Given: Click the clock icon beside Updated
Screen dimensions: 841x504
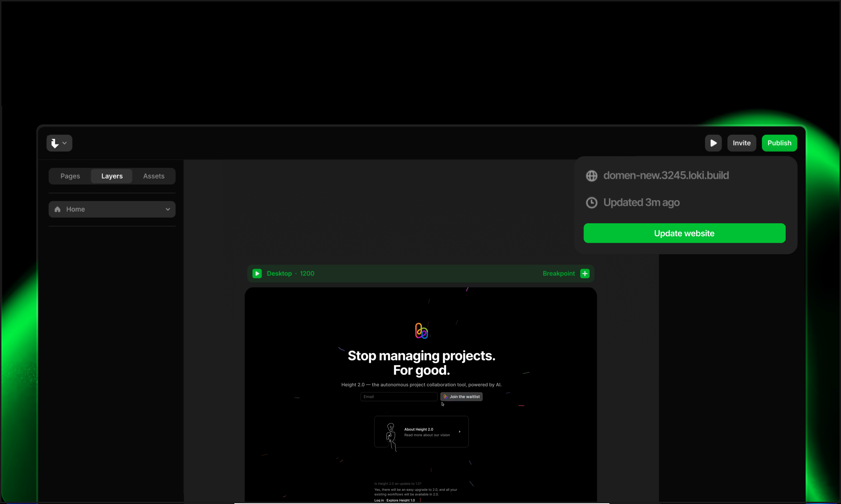Looking at the screenshot, I should 592,203.
